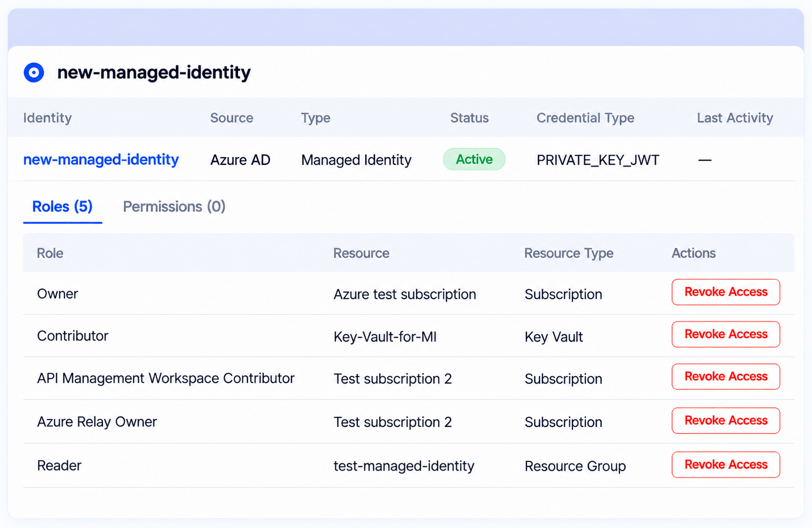
Task: Click the test-managed-identity resource cell
Action: coord(404,466)
